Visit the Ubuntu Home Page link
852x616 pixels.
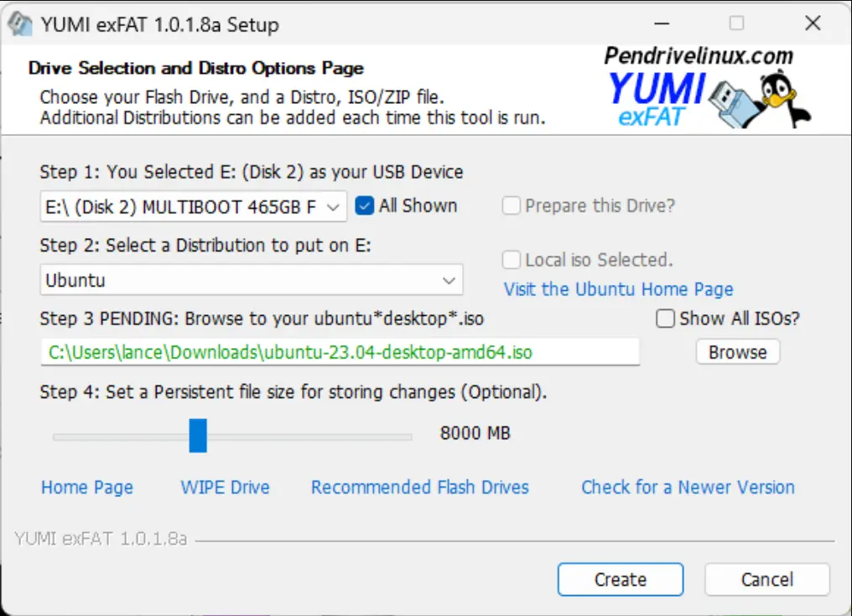(618, 289)
